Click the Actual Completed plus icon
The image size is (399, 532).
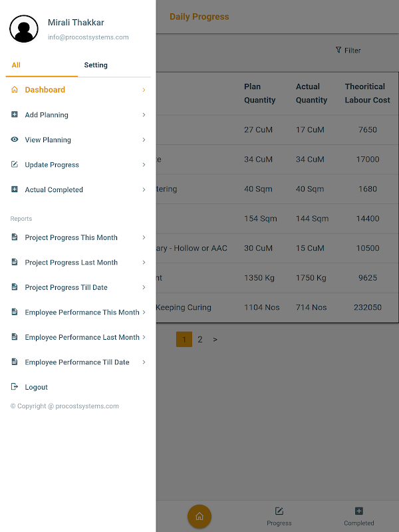pos(15,190)
